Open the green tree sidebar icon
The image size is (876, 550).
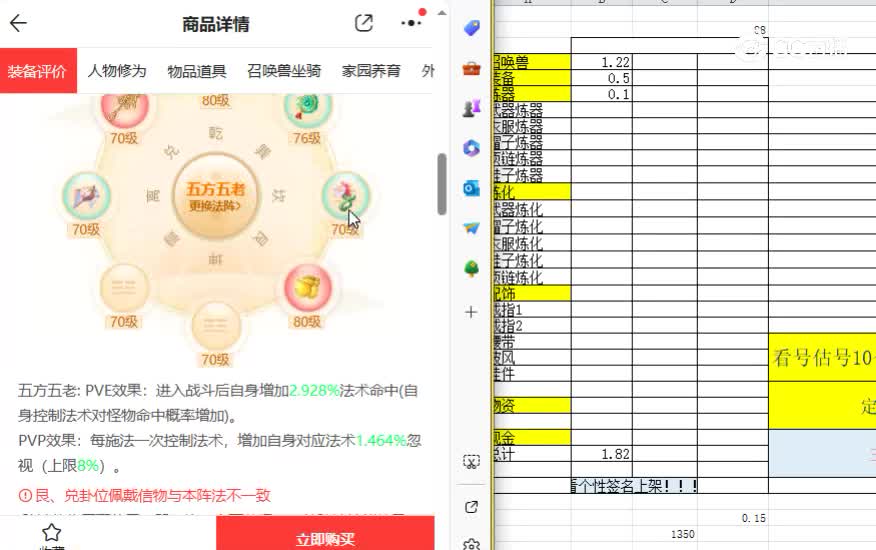coord(472,268)
